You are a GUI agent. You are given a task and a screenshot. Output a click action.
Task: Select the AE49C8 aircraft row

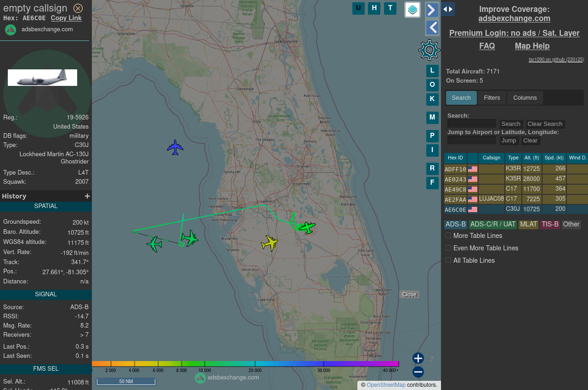click(516, 189)
